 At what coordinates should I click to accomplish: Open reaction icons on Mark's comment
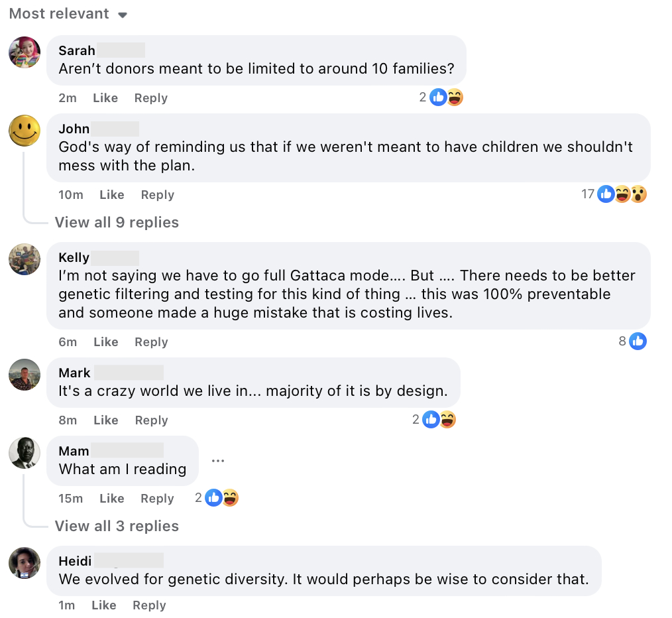point(439,420)
